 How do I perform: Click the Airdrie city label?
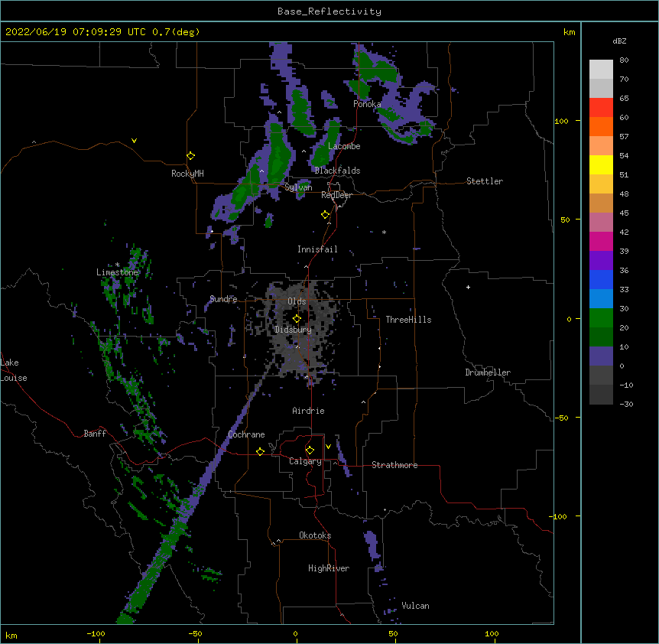[x=309, y=411]
